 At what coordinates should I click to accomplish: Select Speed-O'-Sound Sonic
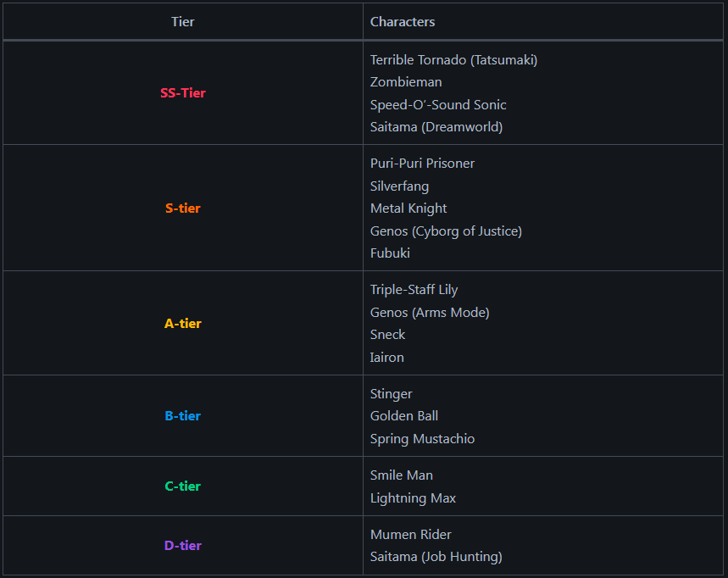(x=438, y=104)
